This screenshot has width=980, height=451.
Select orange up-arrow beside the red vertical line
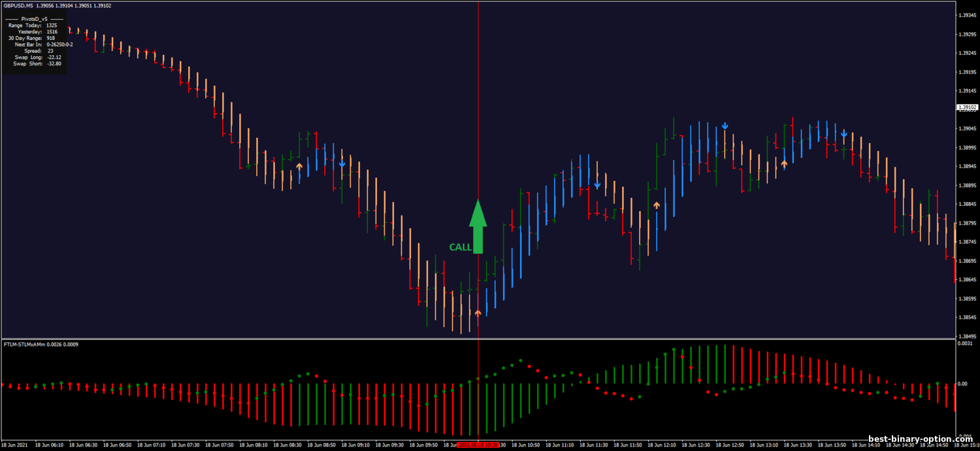click(x=478, y=313)
